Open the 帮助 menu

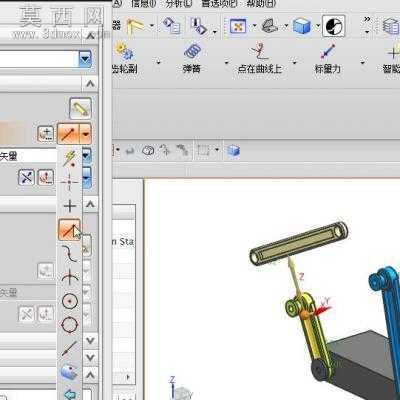coord(261,4)
